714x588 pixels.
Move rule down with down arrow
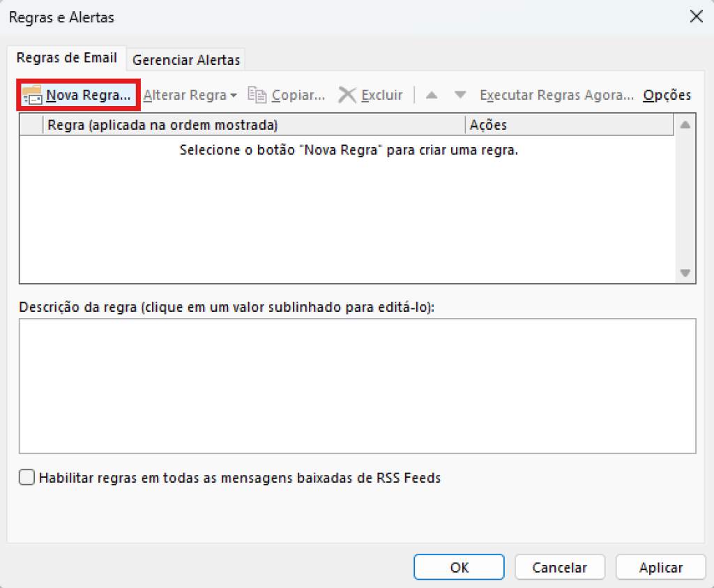click(459, 95)
